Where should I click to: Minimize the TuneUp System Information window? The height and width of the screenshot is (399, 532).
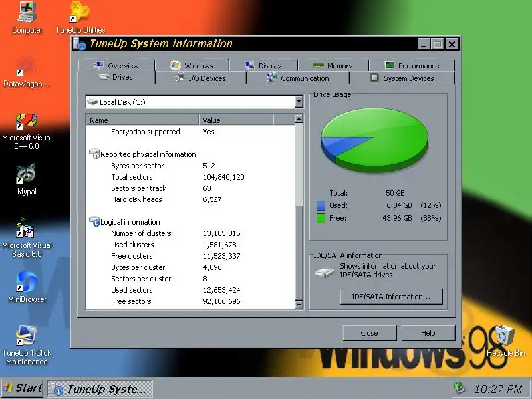[424, 44]
